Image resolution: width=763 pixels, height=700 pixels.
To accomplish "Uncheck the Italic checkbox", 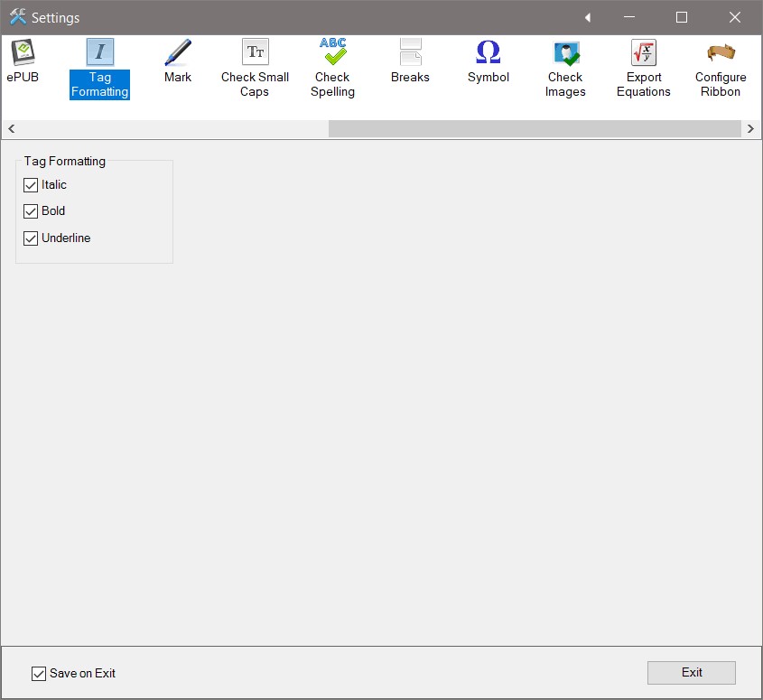I will point(31,185).
